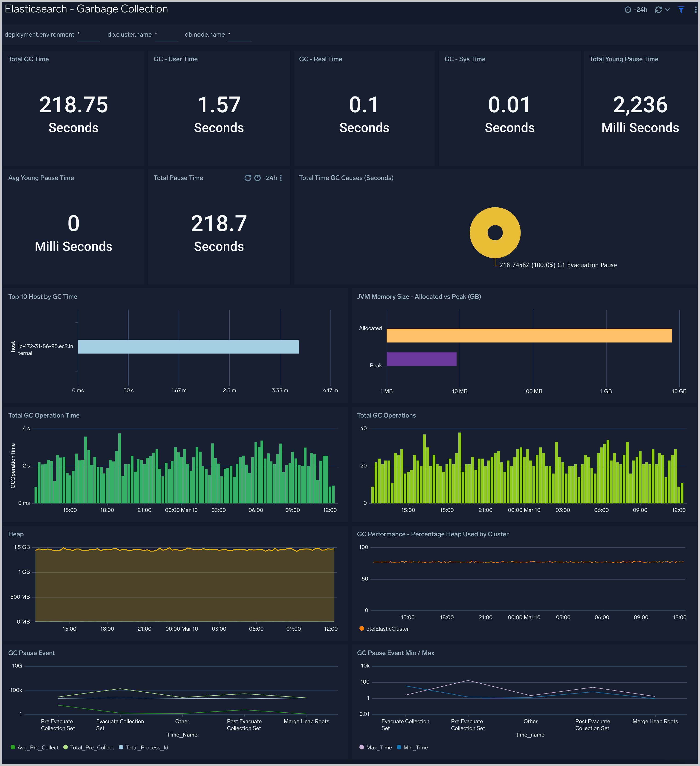Click the ip-172-31-86-95 host bar
This screenshot has height=766, width=700.
point(188,347)
